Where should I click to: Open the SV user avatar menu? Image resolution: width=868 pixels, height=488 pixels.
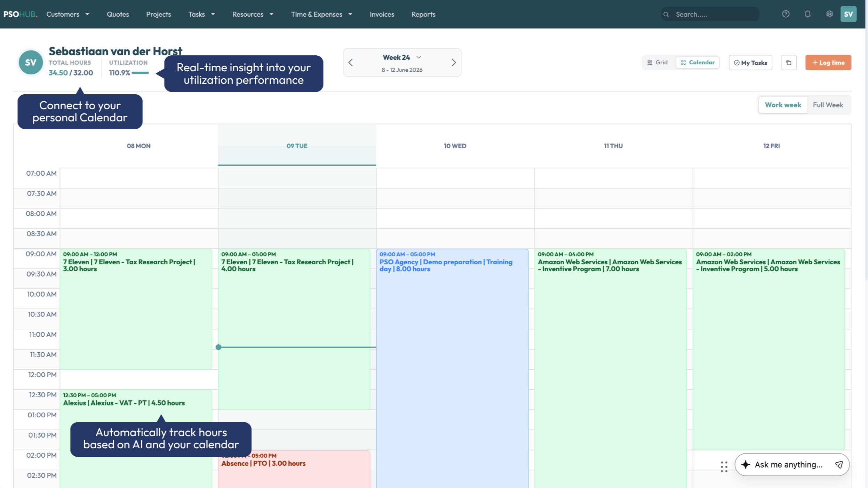click(848, 14)
